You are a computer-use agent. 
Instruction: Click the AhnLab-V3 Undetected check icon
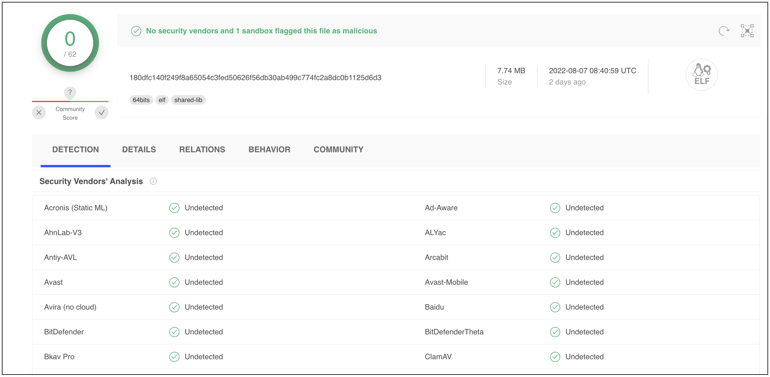[x=174, y=233]
